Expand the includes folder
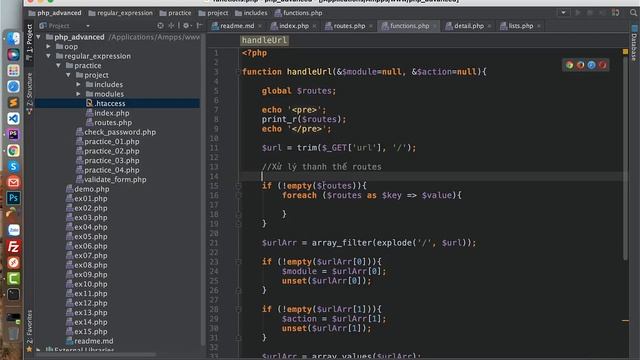Viewport: 640px width, 360px height. click(x=78, y=84)
